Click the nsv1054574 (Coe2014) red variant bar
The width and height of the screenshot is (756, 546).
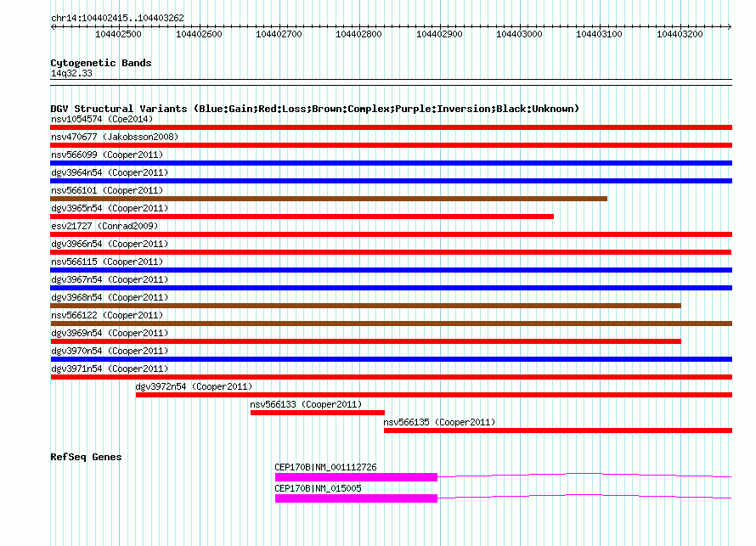(x=391, y=127)
